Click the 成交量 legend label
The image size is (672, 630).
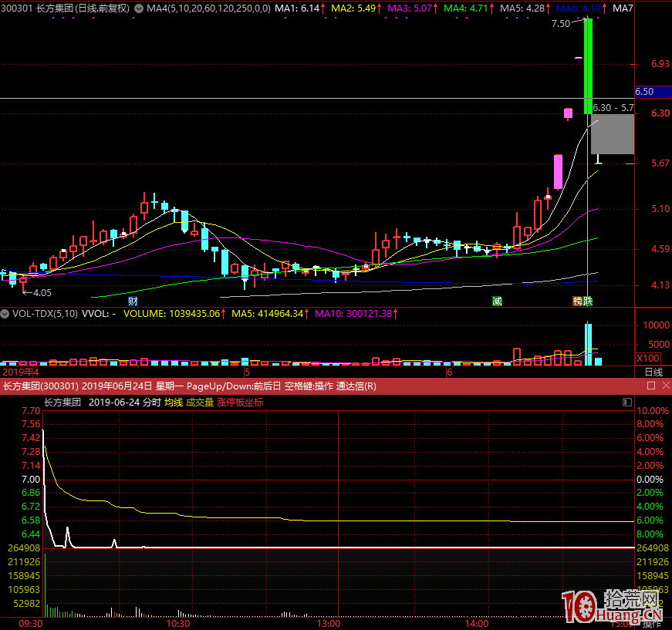coord(200,403)
